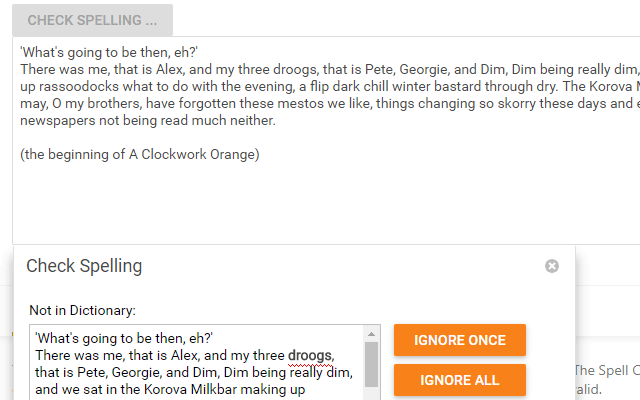Select the highlighted word "droogs" in the dialog
Image resolution: width=640 pixels, height=400 pixels.
312,356
